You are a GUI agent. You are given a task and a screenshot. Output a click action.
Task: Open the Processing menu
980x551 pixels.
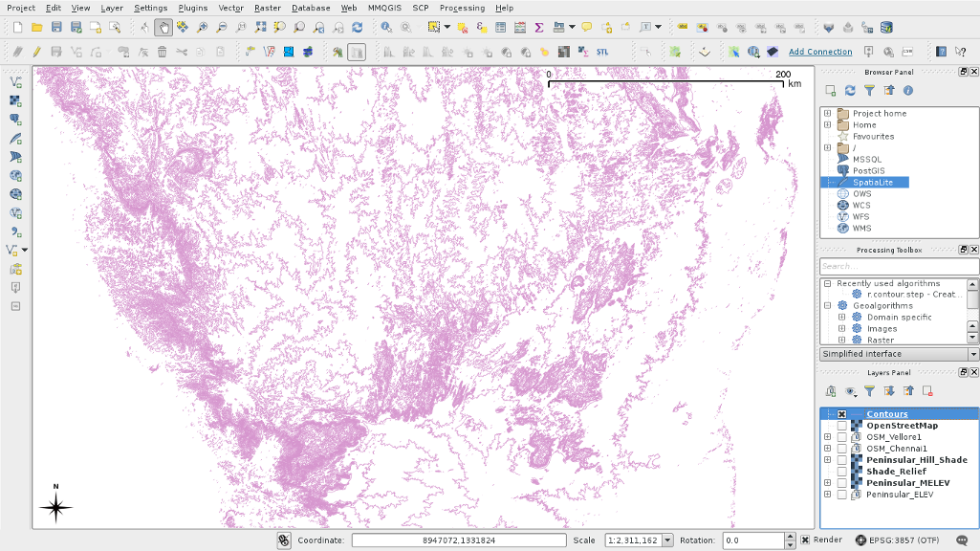462,8
